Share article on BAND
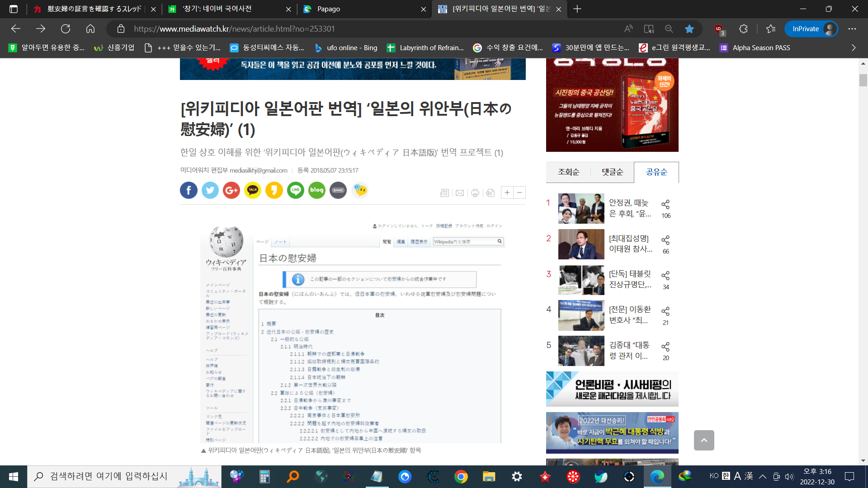 (338, 190)
